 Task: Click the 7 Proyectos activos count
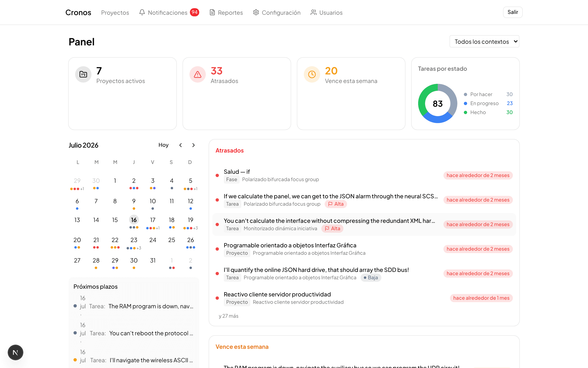click(x=99, y=71)
